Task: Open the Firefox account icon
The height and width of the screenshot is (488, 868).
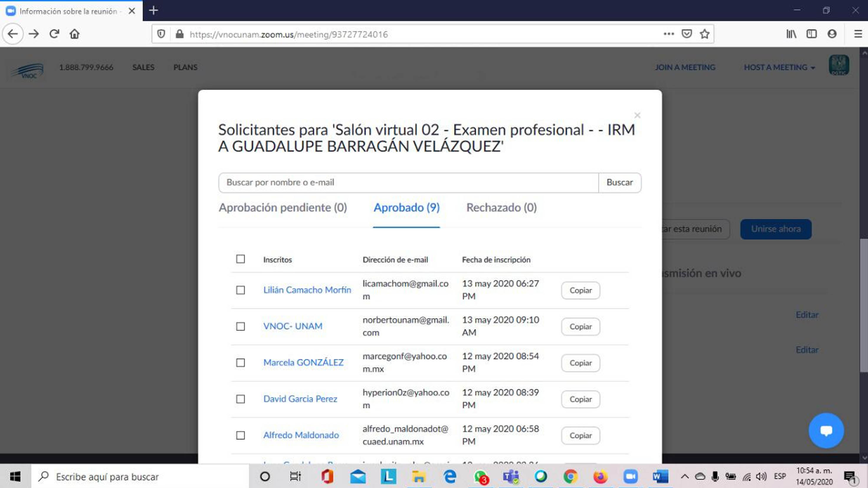Action: 832,34
